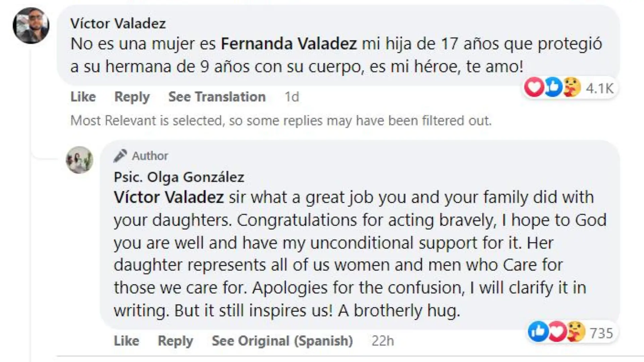Open Psic. Olga González's profile avatar
The width and height of the screenshot is (644, 362).
(x=79, y=160)
